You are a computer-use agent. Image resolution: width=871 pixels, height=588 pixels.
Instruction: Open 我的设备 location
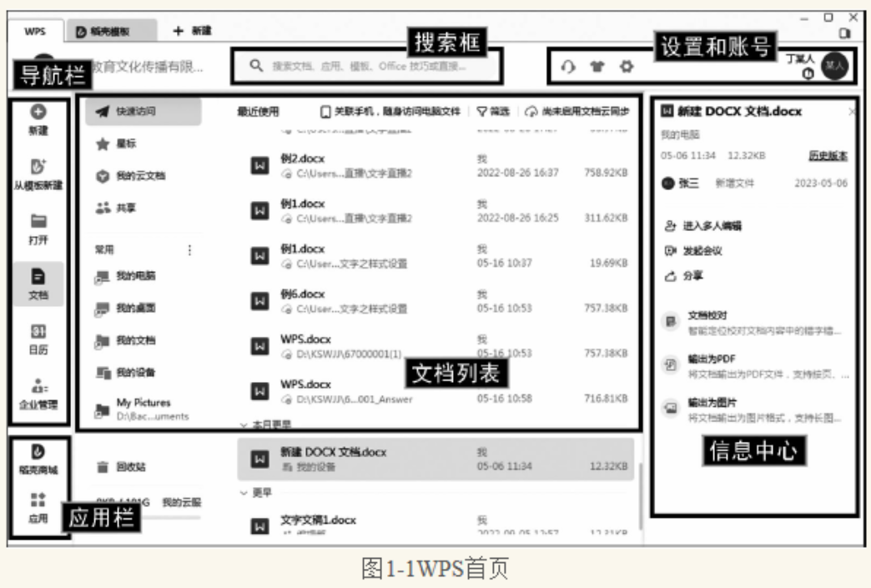125,373
